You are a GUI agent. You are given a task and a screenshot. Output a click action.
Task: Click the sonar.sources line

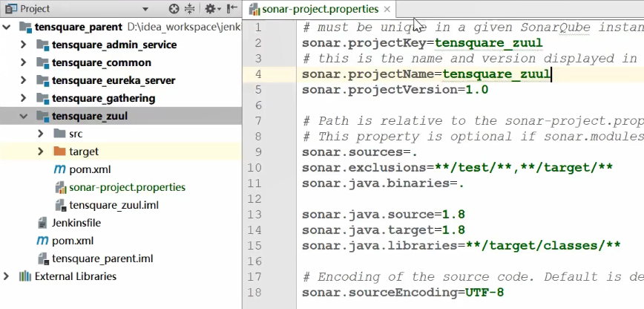[x=360, y=152]
